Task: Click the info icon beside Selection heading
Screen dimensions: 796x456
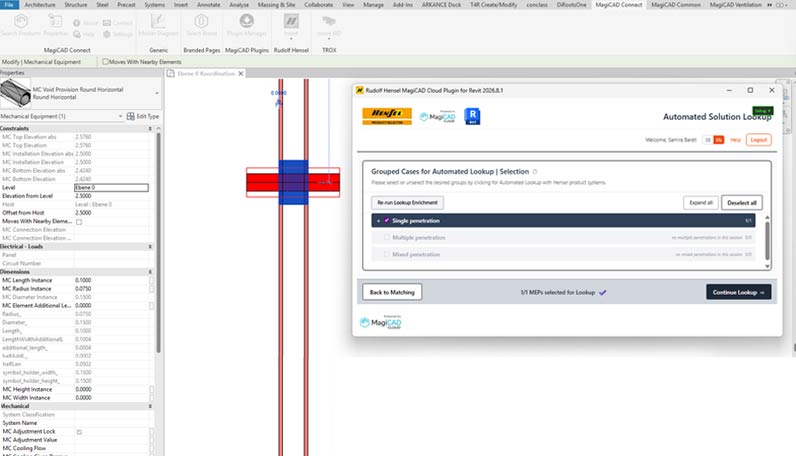Action: coord(535,172)
